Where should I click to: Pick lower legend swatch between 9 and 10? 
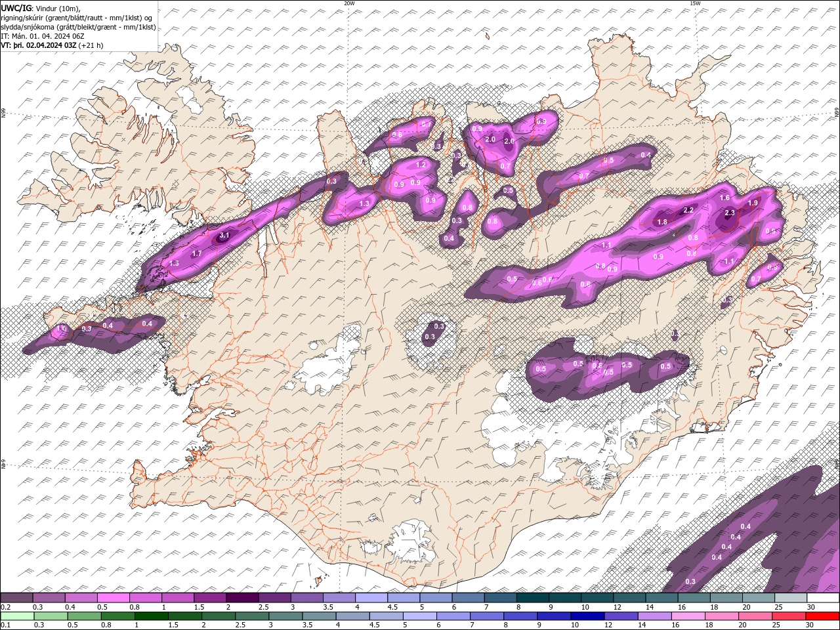pyautogui.click(x=553, y=616)
